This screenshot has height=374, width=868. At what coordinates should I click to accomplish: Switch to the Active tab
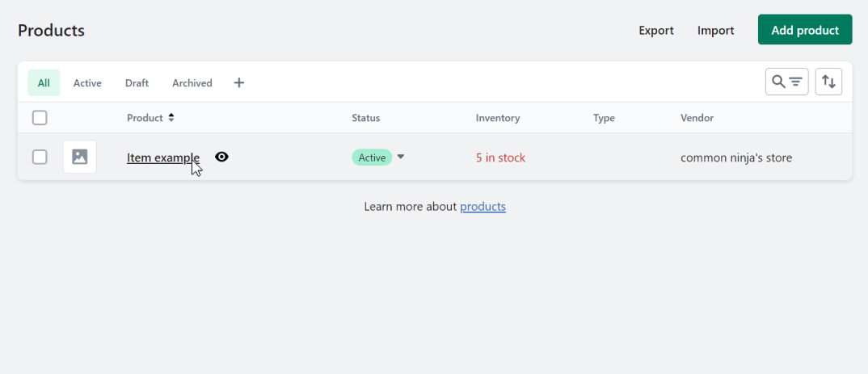pyautogui.click(x=87, y=82)
